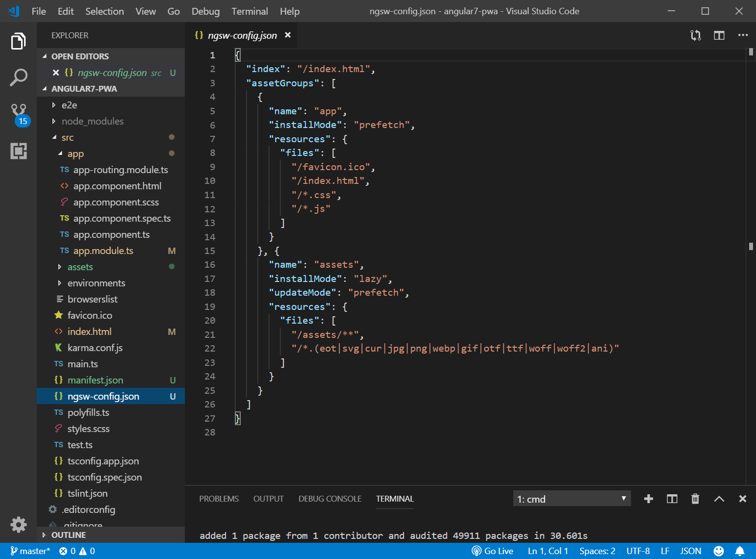This screenshot has width=756, height=559.
Task: Expand the OUTLINE section
Action: point(68,535)
